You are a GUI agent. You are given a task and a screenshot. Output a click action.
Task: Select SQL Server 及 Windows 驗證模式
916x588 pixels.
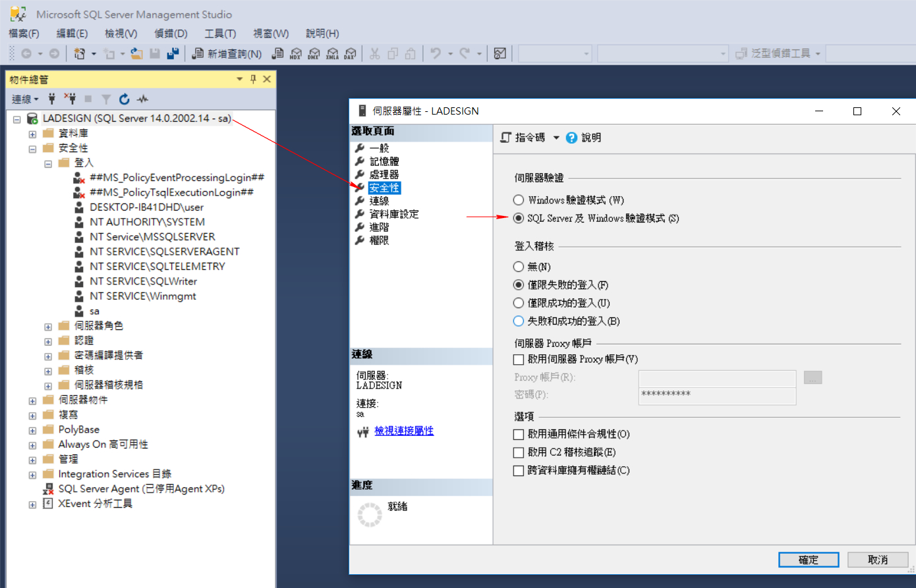[x=519, y=218]
